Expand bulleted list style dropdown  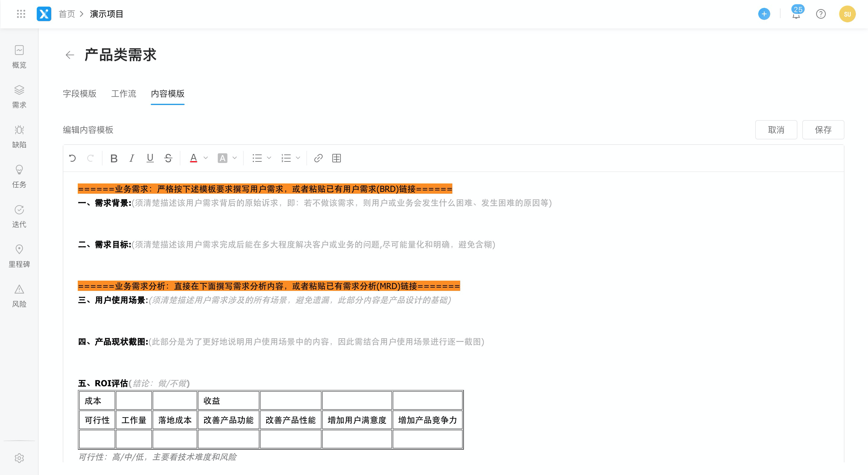tap(269, 158)
